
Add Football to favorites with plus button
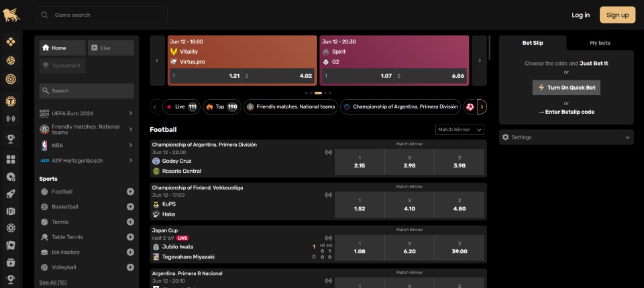(x=130, y=192)
